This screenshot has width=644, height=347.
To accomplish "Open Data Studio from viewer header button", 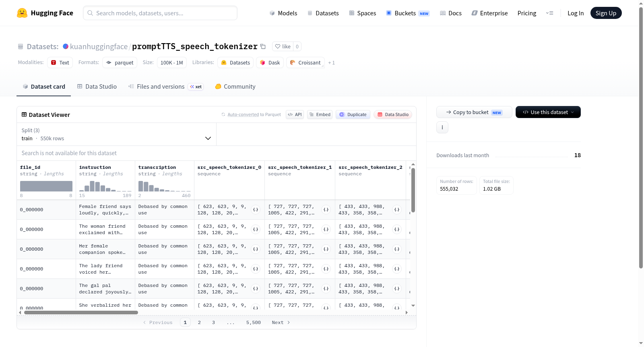I will (x=393, y=114).
